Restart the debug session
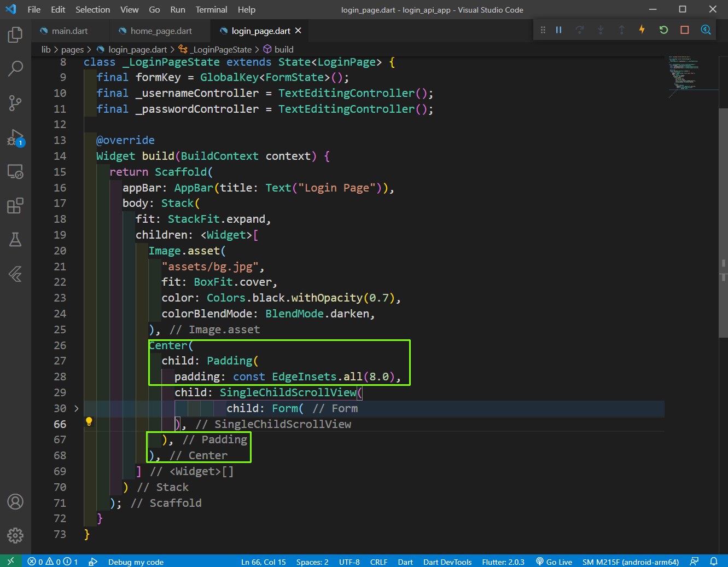 click(663, 30)
